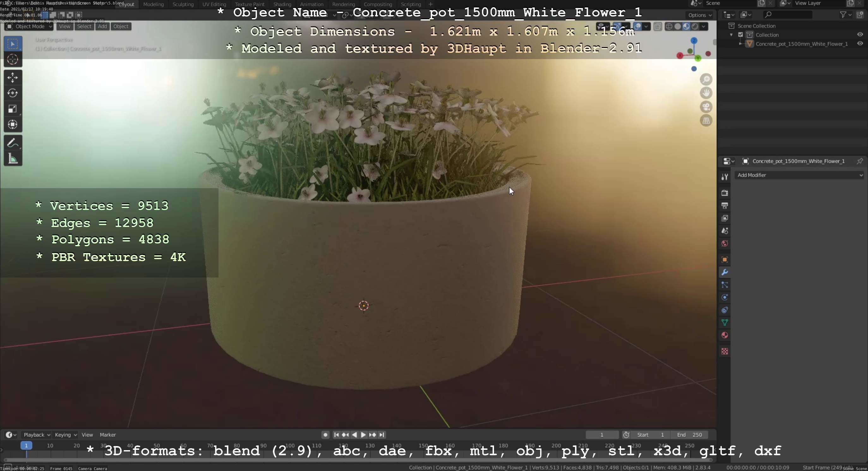Switch to wireframe viewport shading

669,27
